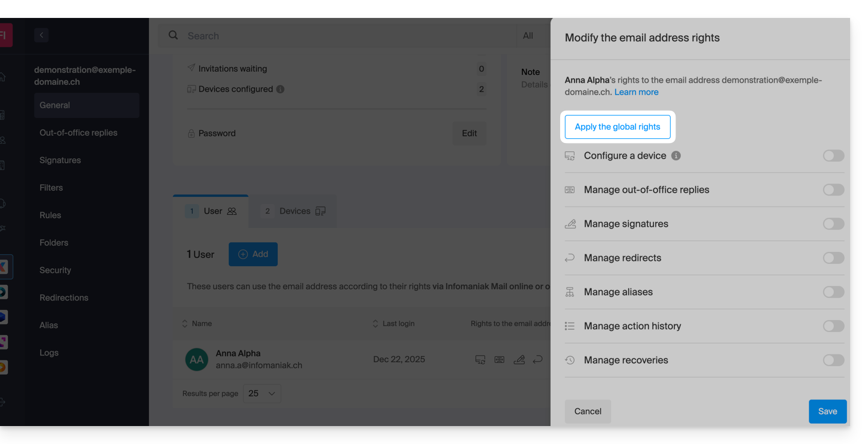This screenshot has height=444, width=868.
Task: Toggle Manage out-of-office replies on
Action: [x=833, y=190]
